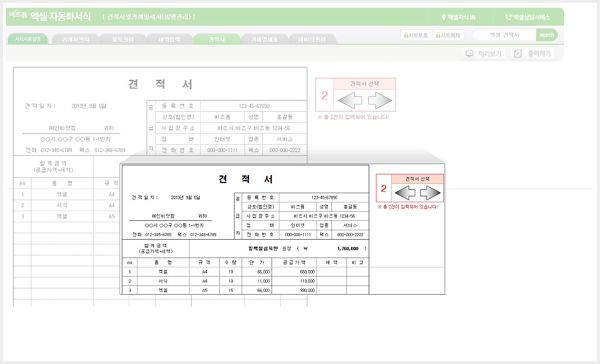Click the 비고 column header
Screen dimensions: 600x364
(x=357, y=262)
